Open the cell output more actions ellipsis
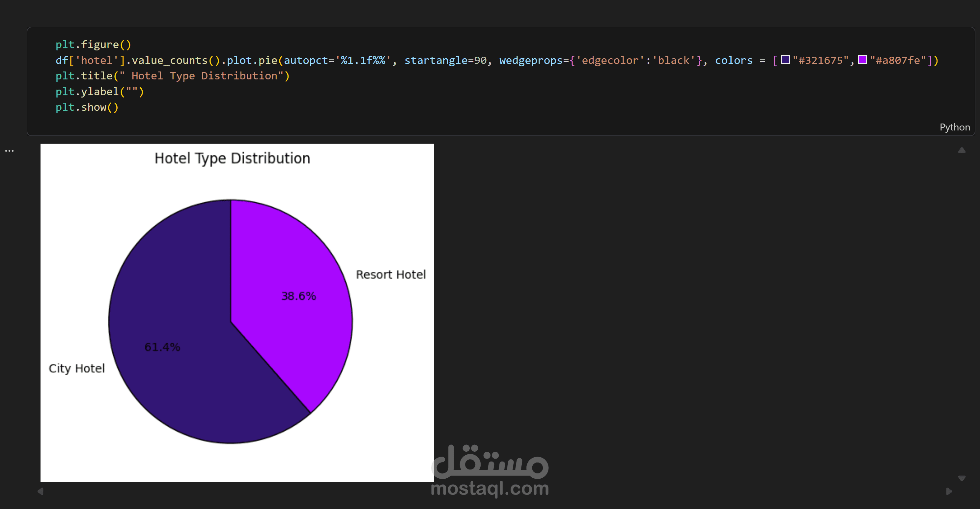 (9, 151)
